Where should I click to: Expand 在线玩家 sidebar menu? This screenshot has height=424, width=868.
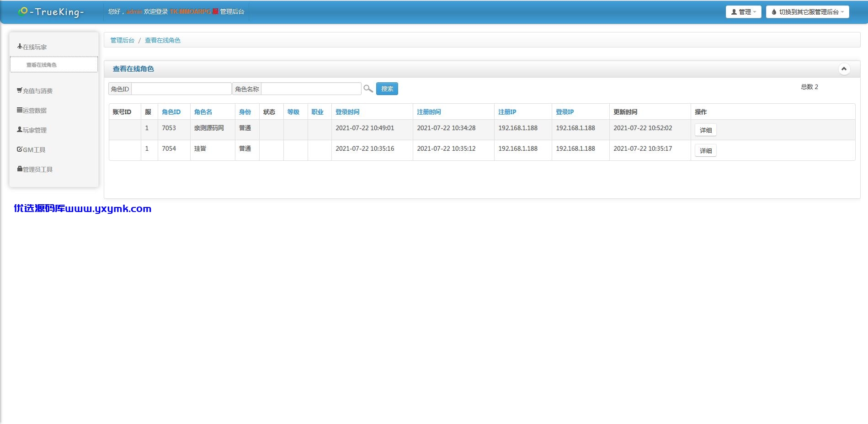point(32,47)
